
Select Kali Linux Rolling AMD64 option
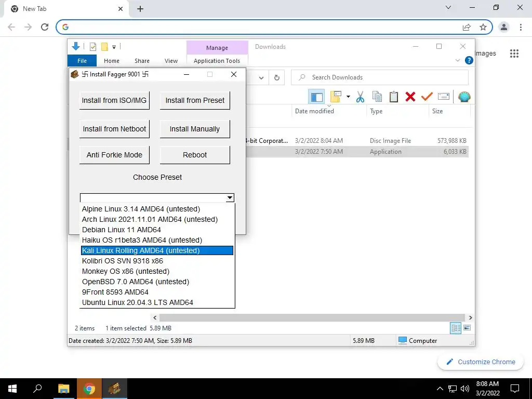click(157, 250)
